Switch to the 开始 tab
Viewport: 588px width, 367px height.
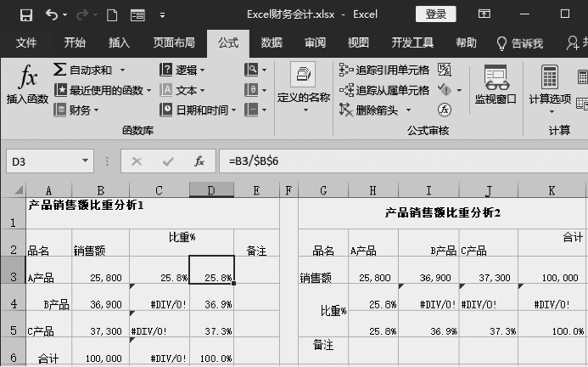point(75,42)
